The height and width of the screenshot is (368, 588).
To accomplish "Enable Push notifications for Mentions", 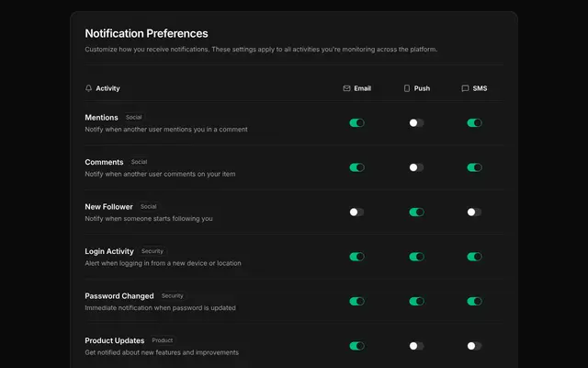I will 416,122.
